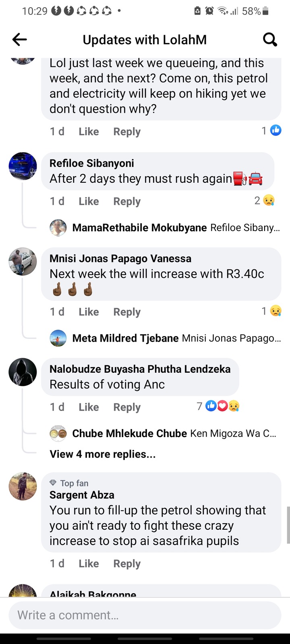View Mnisi Jonas Papago Vanessa's profile picture

coord(23,261)
